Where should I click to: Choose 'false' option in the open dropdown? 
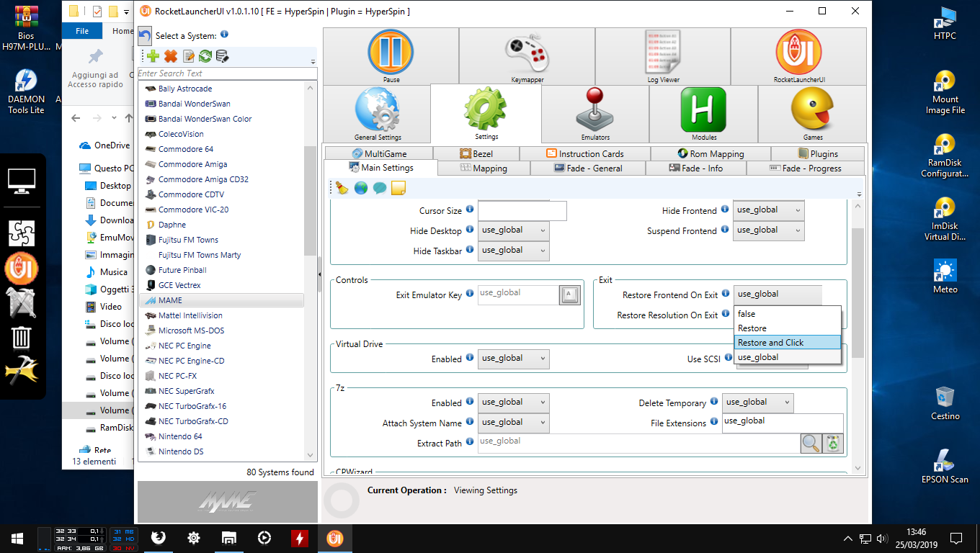coord(787,314)
